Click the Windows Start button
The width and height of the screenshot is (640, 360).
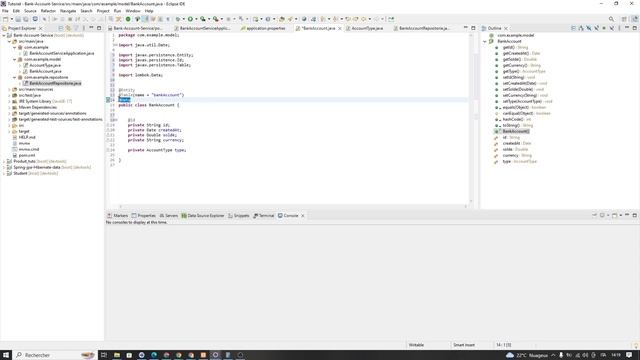tap(6, 355)
